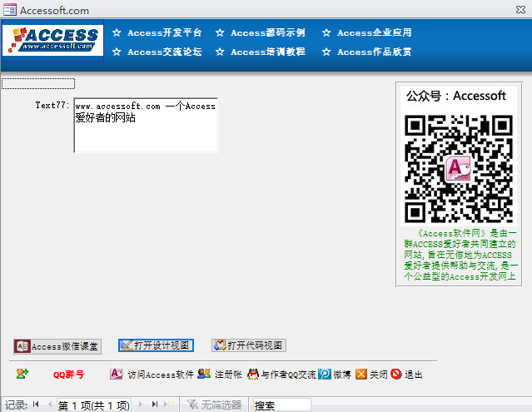
Task: Click the 打开设计视图 button
Action: (x=156, y=345)
